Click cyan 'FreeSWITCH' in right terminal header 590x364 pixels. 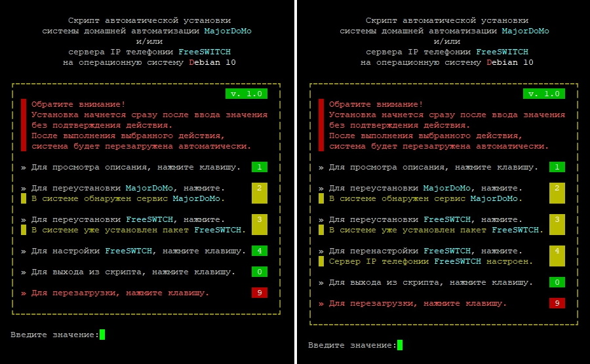pos(502,52)
